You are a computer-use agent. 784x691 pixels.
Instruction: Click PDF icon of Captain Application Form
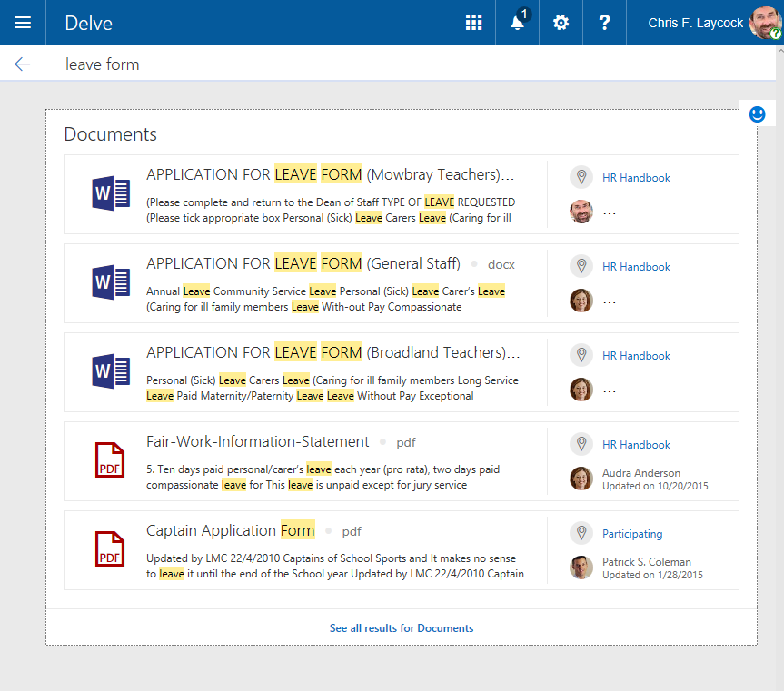(110, 548)
